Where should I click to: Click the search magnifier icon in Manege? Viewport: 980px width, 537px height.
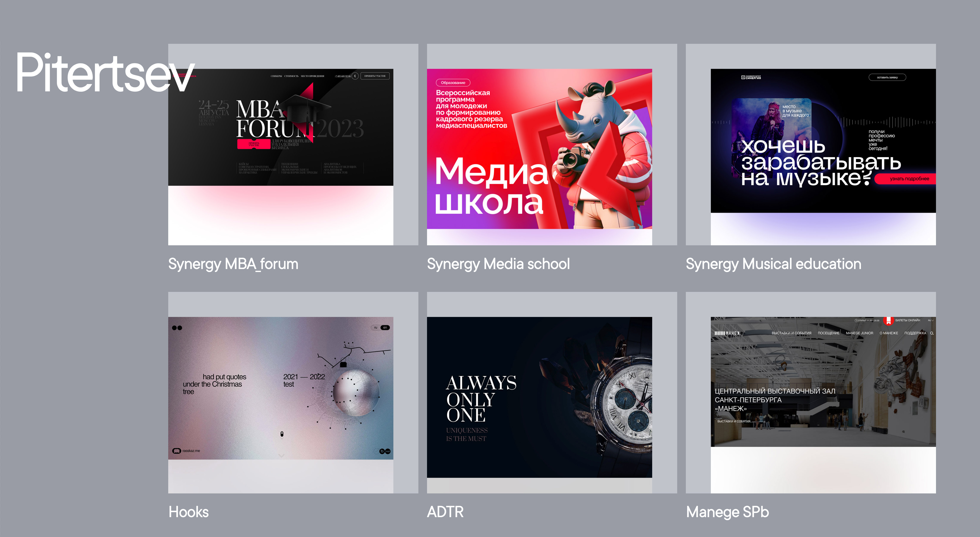932,333
